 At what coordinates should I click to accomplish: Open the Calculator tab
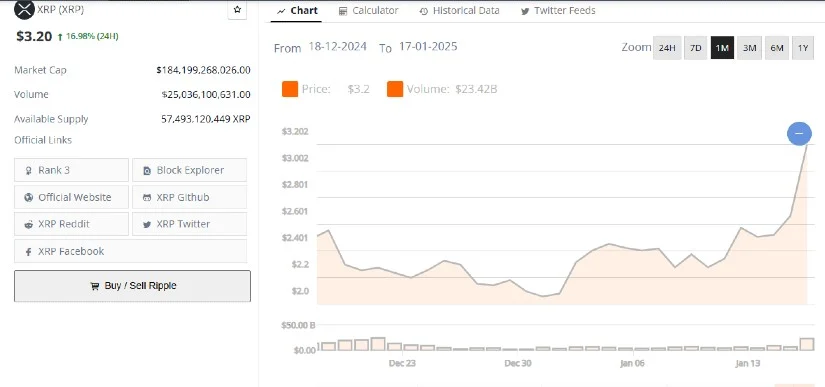point(368,11)
